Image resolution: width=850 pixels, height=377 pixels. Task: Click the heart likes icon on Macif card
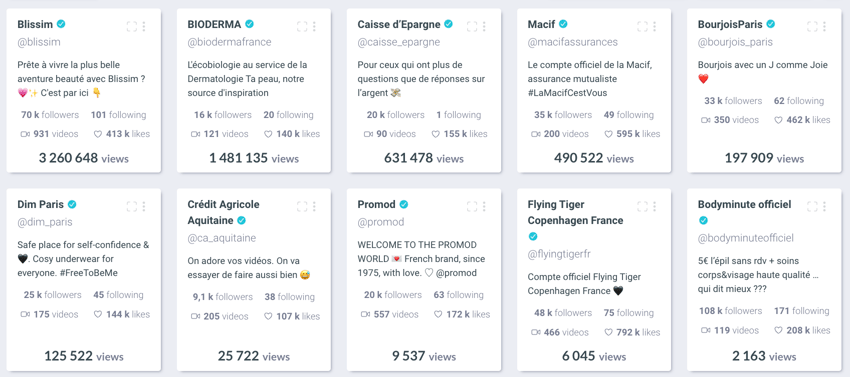point(608,134)
